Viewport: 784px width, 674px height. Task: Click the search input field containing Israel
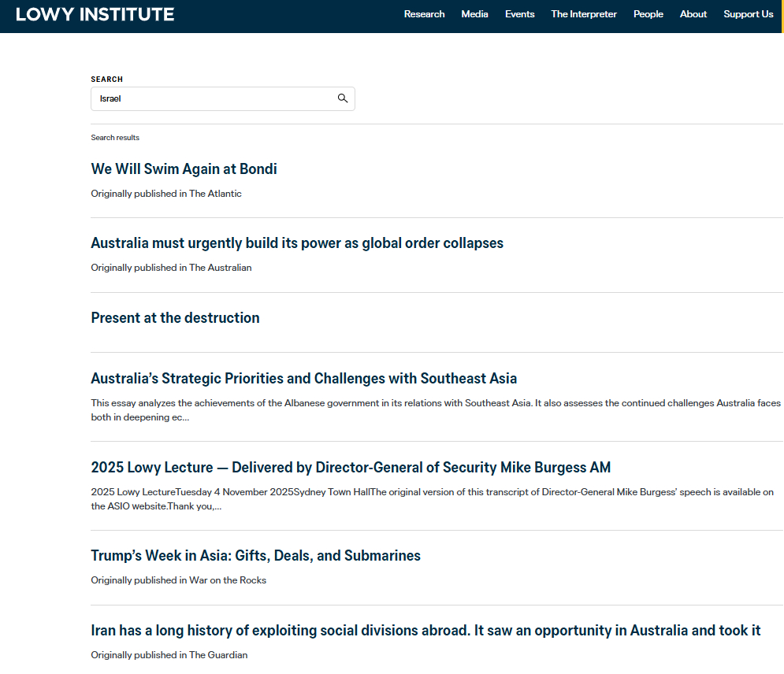click(x=213, y=98)
